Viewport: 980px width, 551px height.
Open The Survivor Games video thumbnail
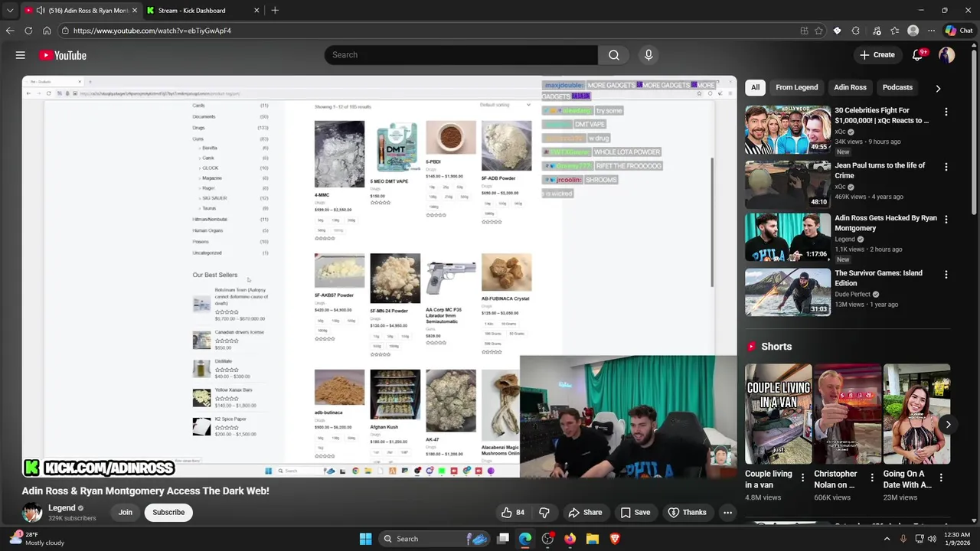pyautogui.click(x=787, y=292)
